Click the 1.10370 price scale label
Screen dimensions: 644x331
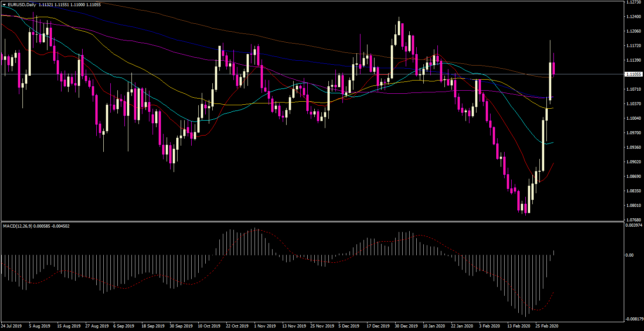633,104
